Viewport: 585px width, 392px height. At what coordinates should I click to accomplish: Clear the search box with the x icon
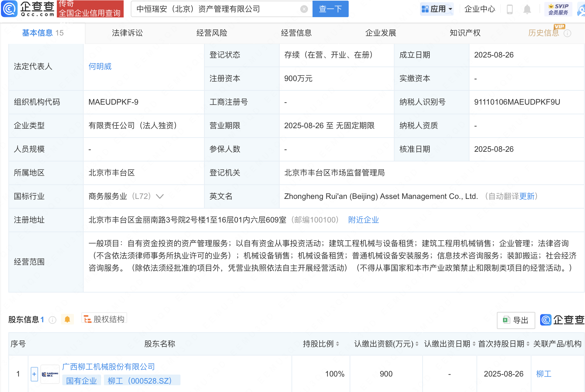coord(303,9)
